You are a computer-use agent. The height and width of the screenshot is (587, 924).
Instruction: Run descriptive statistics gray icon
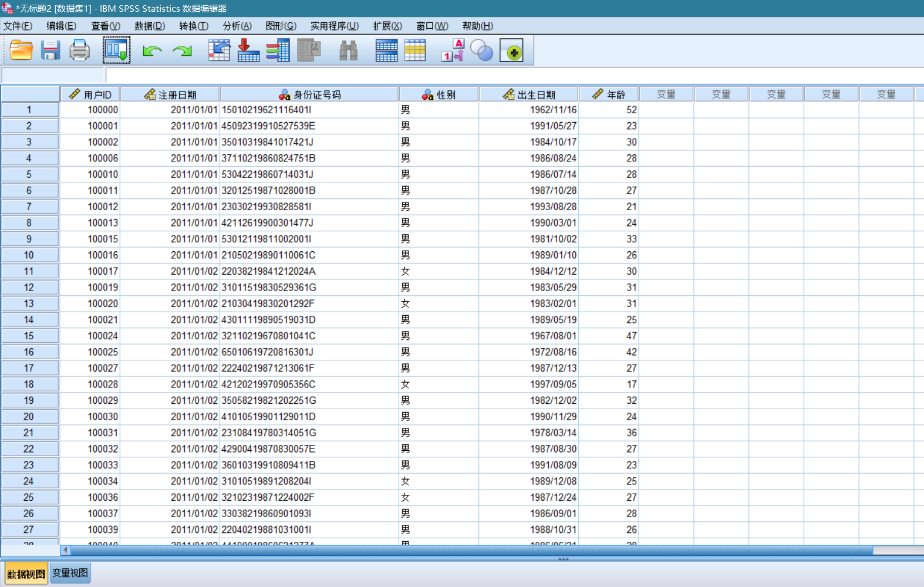click(x=309, y=50)
